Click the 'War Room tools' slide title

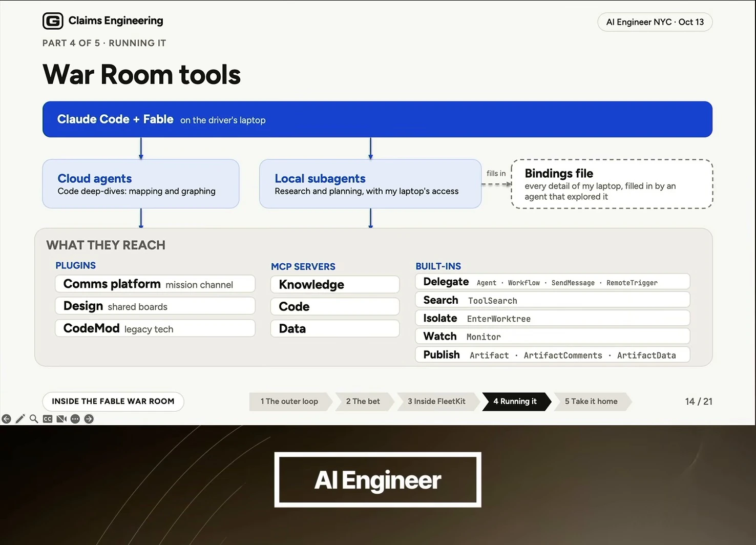point(142,74)
